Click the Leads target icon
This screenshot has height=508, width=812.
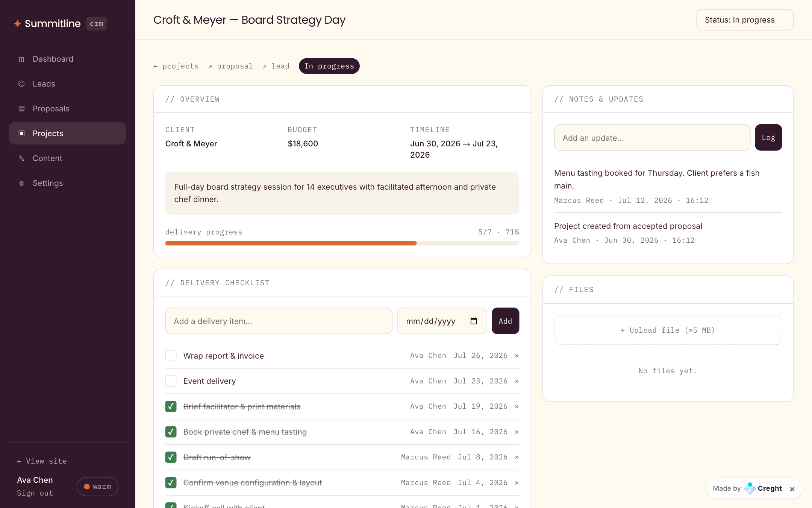[x=21, y=84]
